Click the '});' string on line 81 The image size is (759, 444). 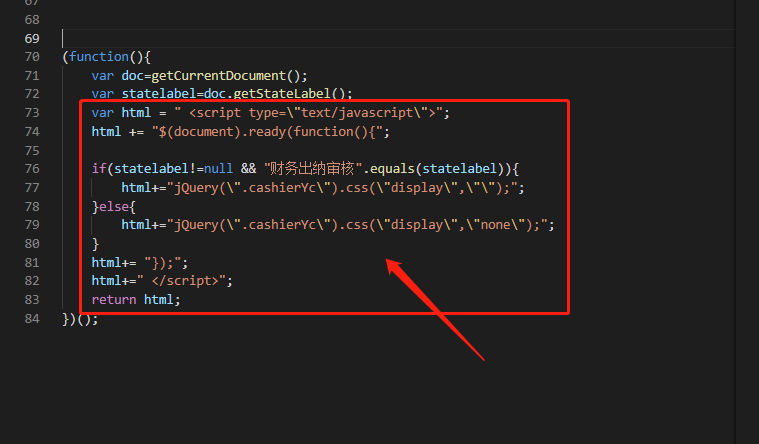pyautogui.click(x=162, y=263)
